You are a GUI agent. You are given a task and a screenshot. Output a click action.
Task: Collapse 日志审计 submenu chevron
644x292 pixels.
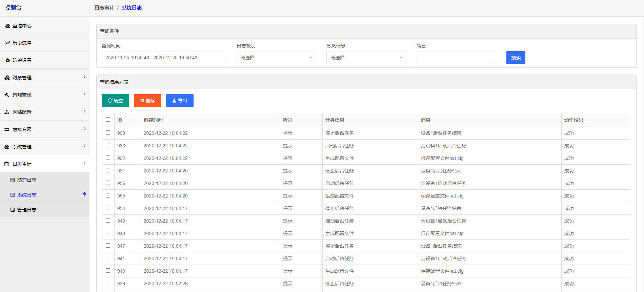85,163
